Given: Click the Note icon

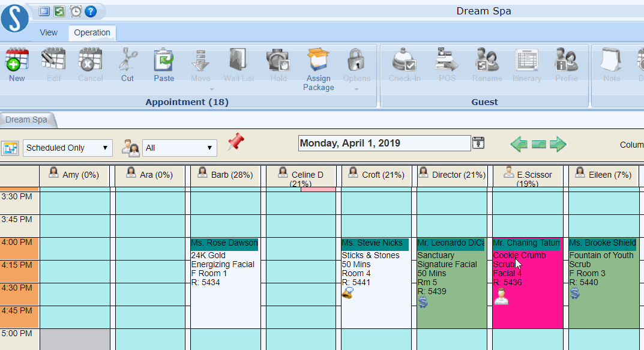Looking at the screenshot, I should coord(611,60).
